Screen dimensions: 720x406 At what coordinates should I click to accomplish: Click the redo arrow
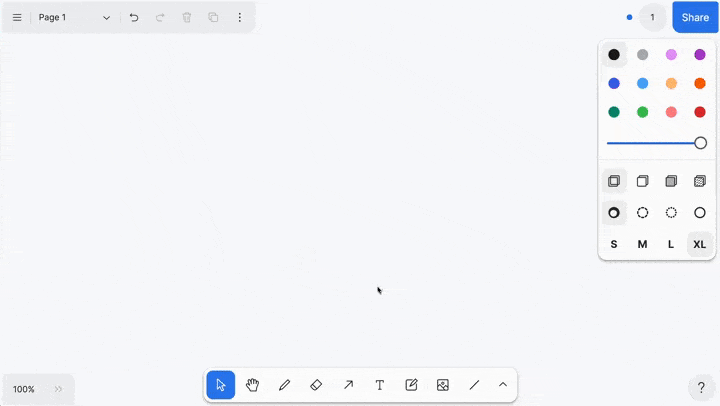point(160,17)
